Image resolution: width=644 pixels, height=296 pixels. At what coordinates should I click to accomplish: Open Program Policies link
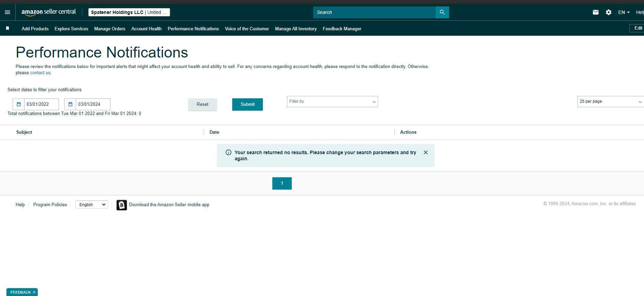click(50, 204)
